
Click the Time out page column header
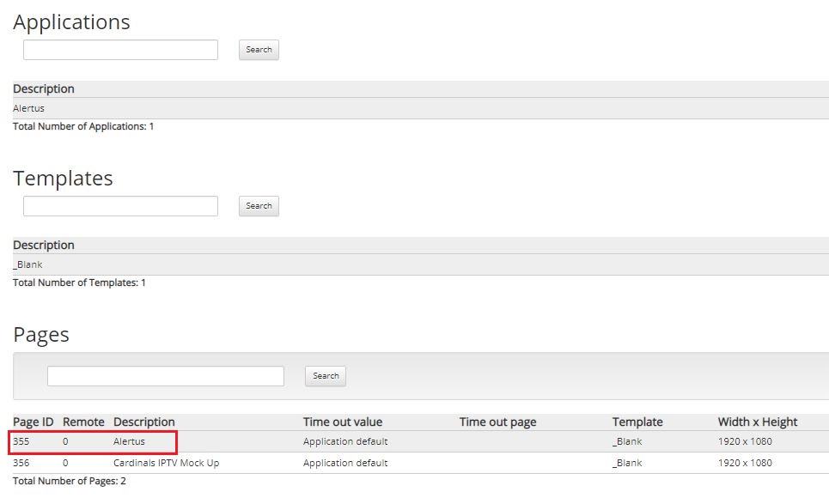[497, 422]
